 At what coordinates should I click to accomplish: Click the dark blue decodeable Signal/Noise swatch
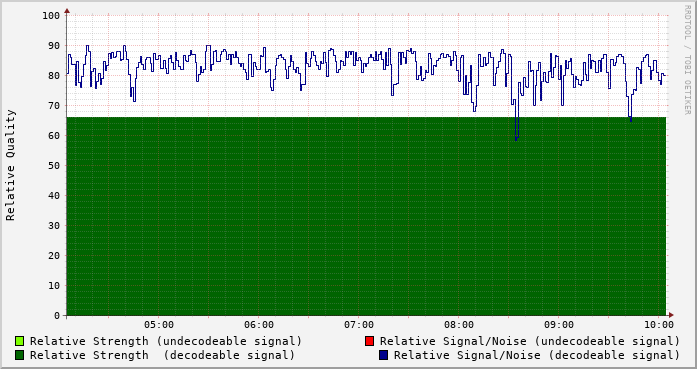[384, 355]
